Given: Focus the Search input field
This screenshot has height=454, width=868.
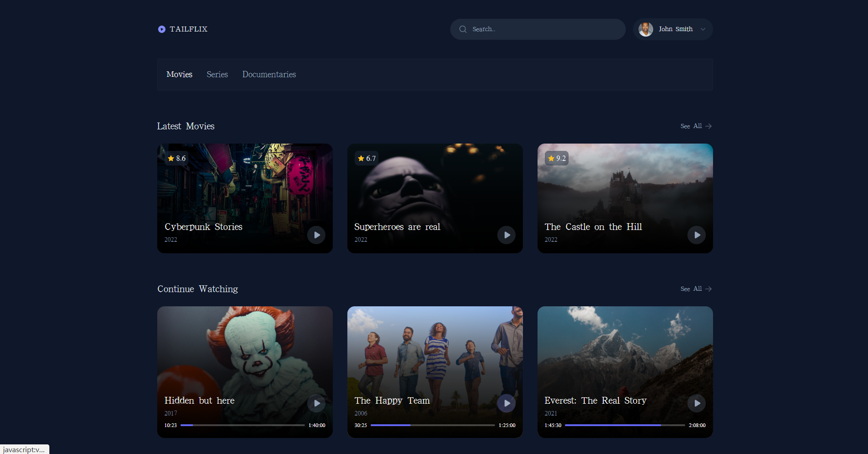Looking at the screenshot, I should pos(538,29).
